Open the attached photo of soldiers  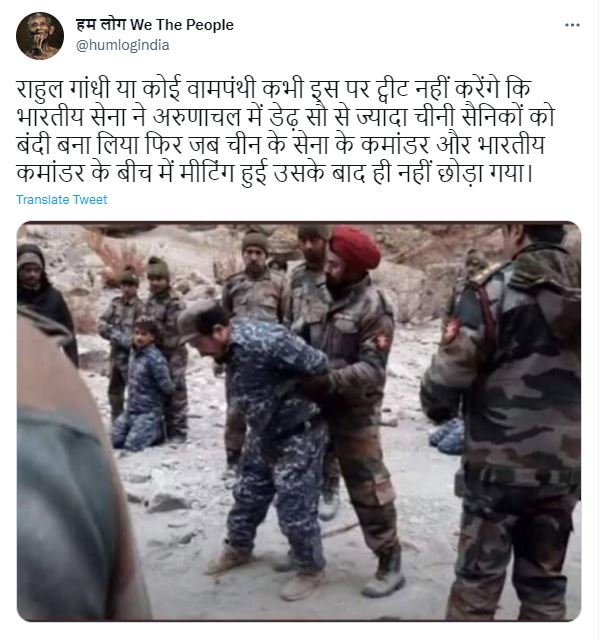(x=299, y=421)
